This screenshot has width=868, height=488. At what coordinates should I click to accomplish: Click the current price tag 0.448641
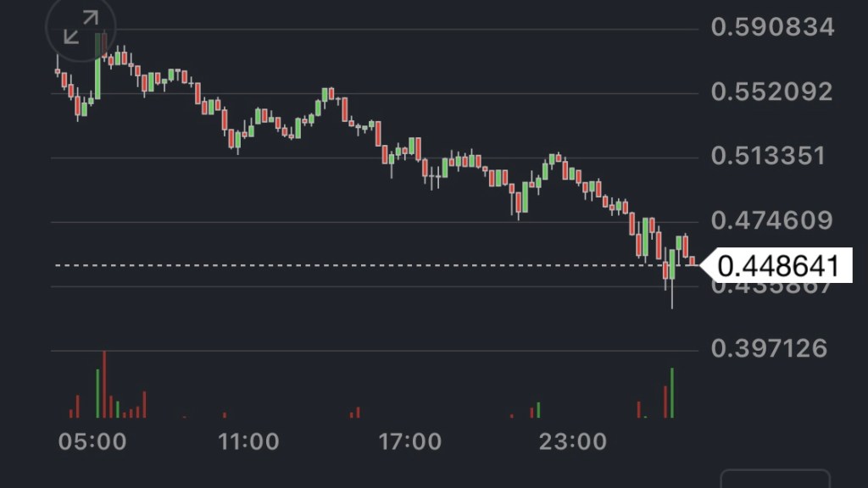click(778, 266)
